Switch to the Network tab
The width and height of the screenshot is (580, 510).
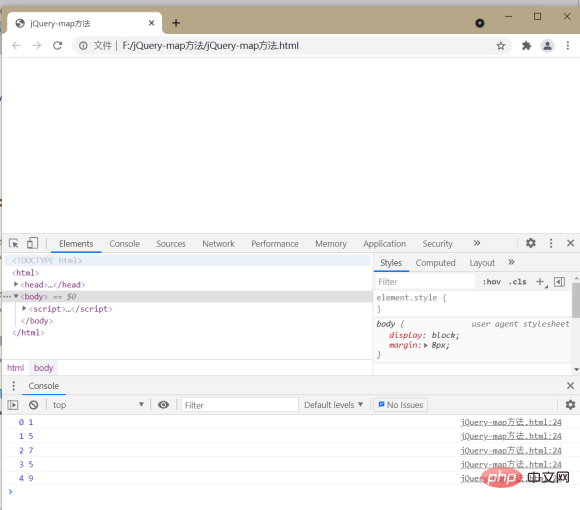[x=218, y=244]
